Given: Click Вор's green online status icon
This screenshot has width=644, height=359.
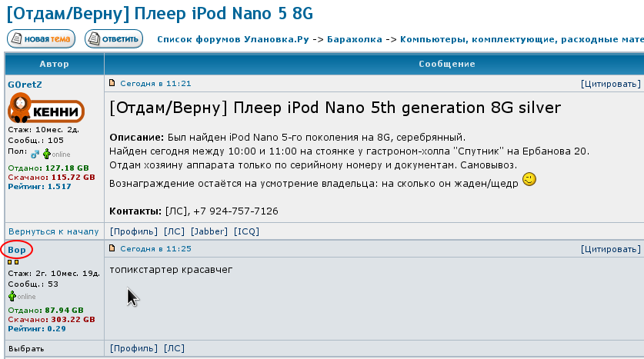Looking at the screenshot, I should pyautogui.click(x=12, y=296).
